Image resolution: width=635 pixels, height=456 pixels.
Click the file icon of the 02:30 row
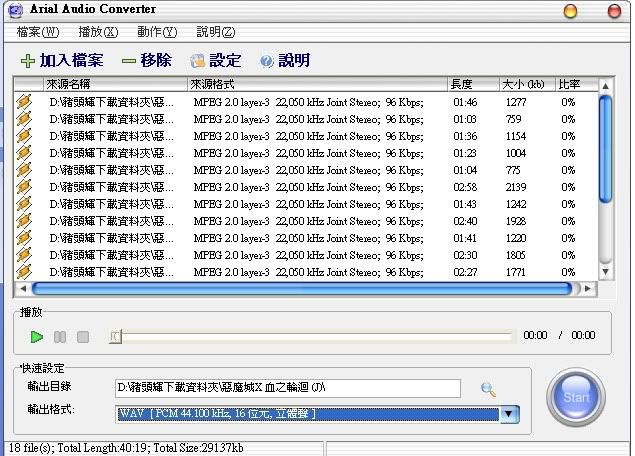click(24, 255)
